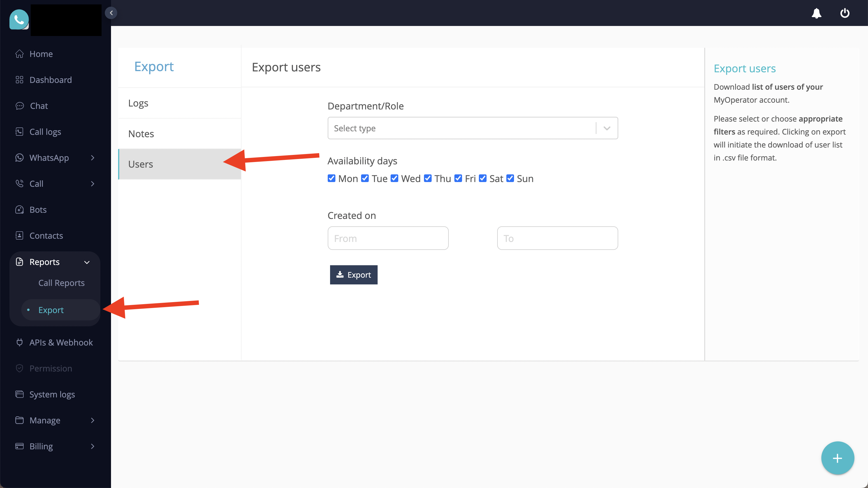868x488 pixels.
Task: Select the Notes export tab
Action: [141, 134]
